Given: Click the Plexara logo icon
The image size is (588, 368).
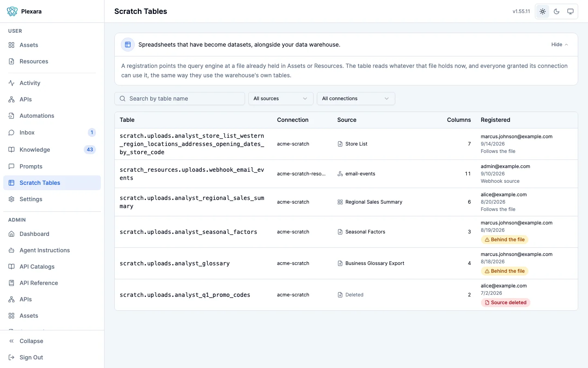Looking at the screenshot, I should coord(12,11).
